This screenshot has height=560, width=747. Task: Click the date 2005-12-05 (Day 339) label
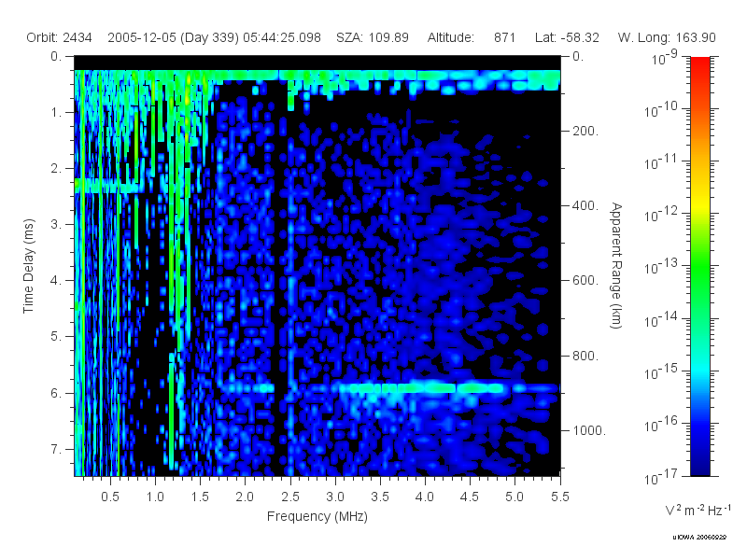pyautogui.click(x=173, y=37)
